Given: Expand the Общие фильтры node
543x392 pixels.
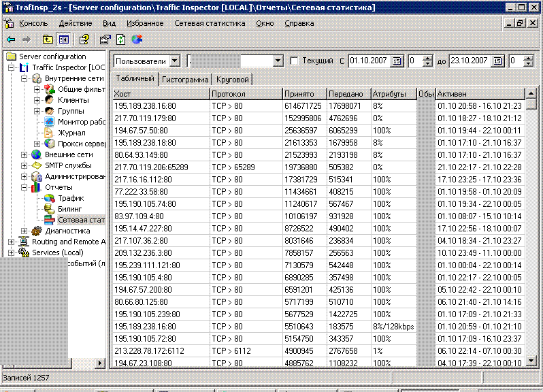Looking at the screenshot, I should point(37,89).
